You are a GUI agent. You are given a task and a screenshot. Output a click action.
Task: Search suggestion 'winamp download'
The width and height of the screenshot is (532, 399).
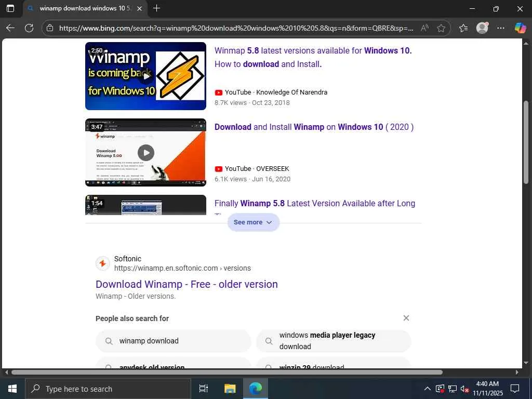pyautogui.click(x=174, y=341)
